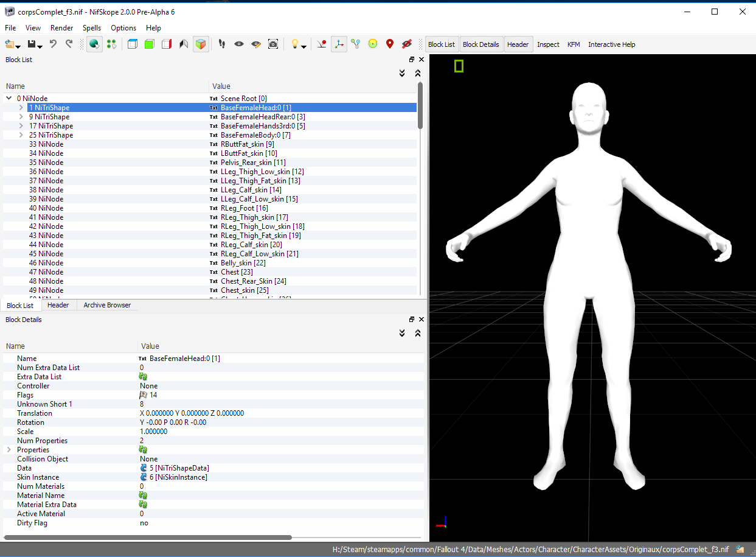Click the Interactive Help toolbar button
The height and width of the screenshot is (557, 756).
tap(611, 44)
